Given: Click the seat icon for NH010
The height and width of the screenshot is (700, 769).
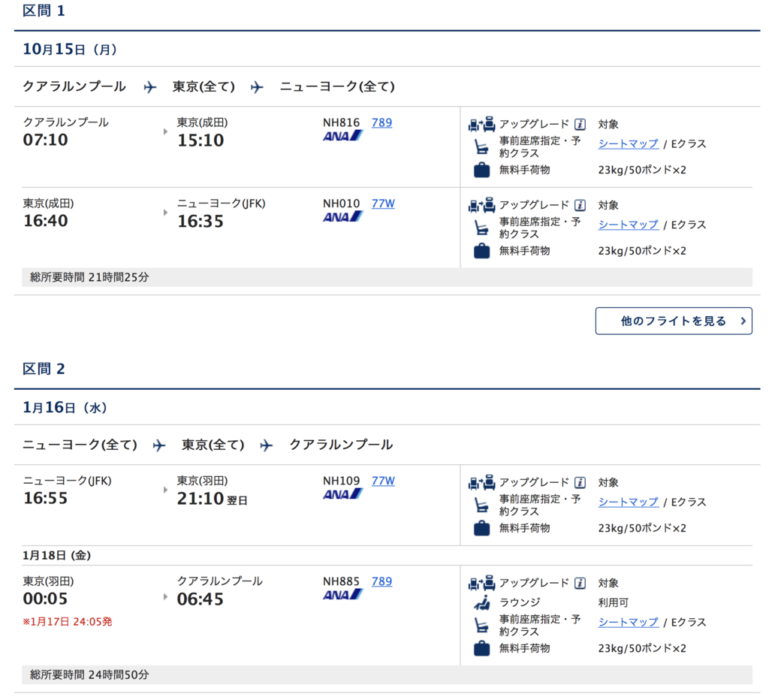Looking at the screenshot, I should [481, 228].
